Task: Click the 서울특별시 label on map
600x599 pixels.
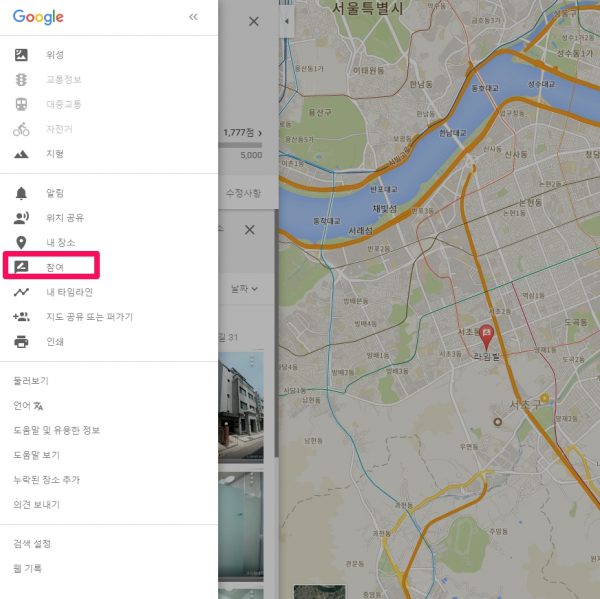Action: tap(368, 8)
